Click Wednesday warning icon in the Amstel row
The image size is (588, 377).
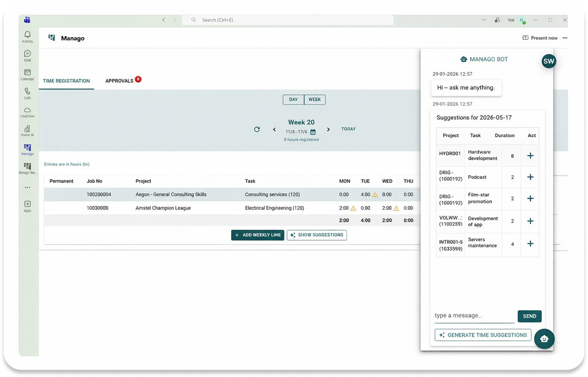[x=396, y=208]
